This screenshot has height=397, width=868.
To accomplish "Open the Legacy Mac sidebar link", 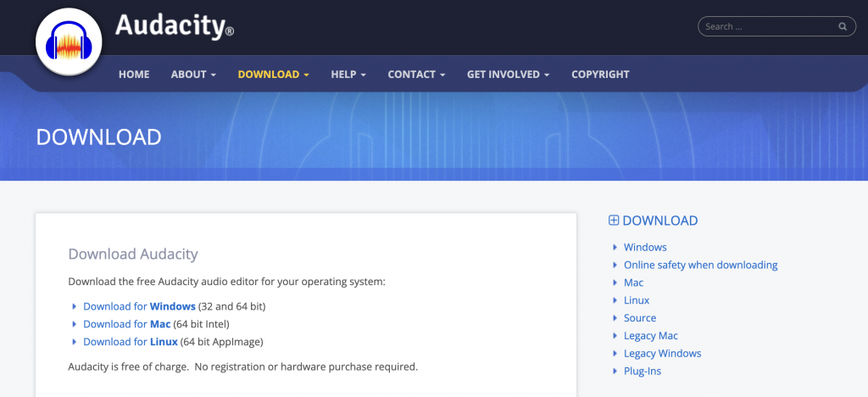I will coord(651,336).
